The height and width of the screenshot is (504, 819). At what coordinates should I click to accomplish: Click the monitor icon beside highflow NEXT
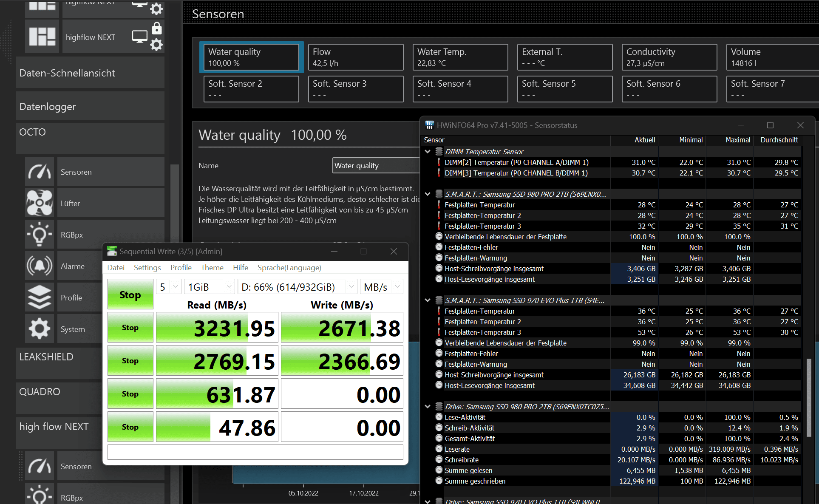pos(140,37)
